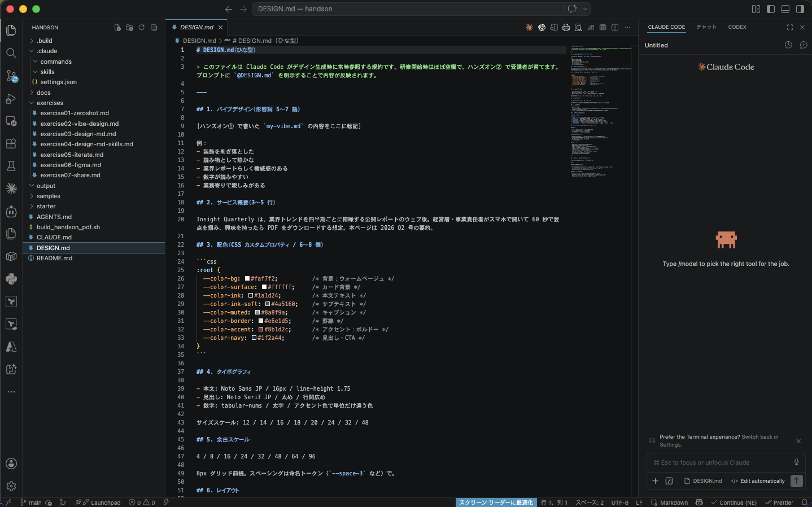Split the editor to the right
Viewport: 812px width, 507px height.
click(615, 27)
